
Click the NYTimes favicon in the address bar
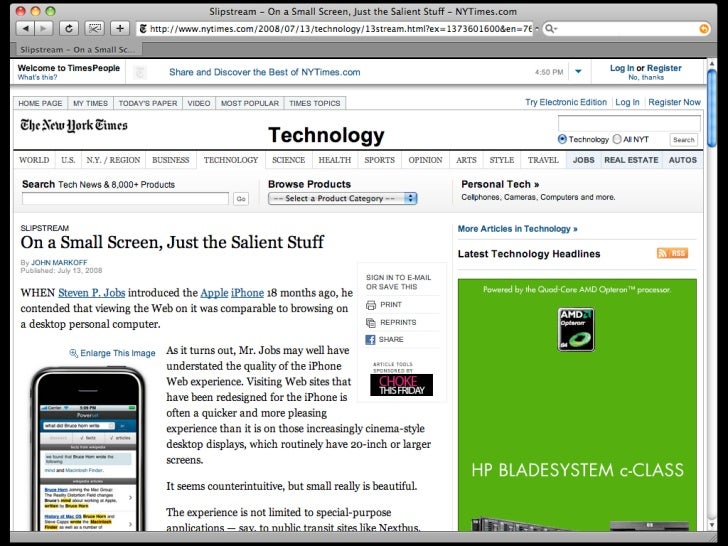(x=143, y=29)
